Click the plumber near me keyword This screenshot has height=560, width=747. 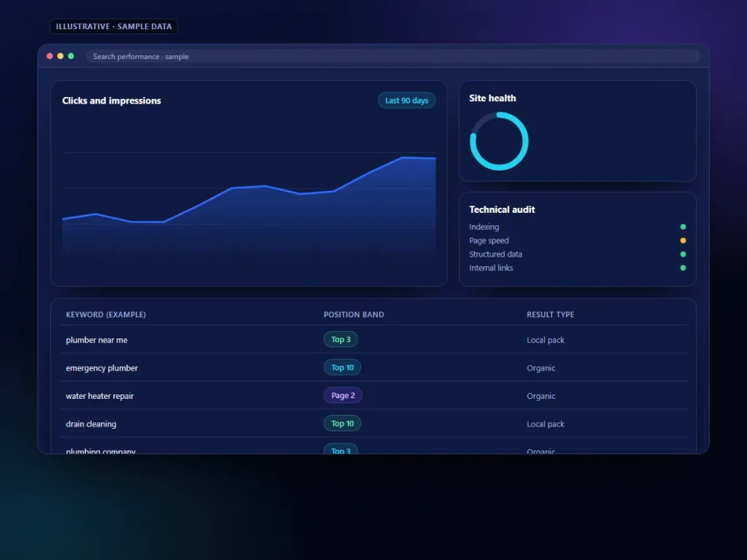(97, 340)
